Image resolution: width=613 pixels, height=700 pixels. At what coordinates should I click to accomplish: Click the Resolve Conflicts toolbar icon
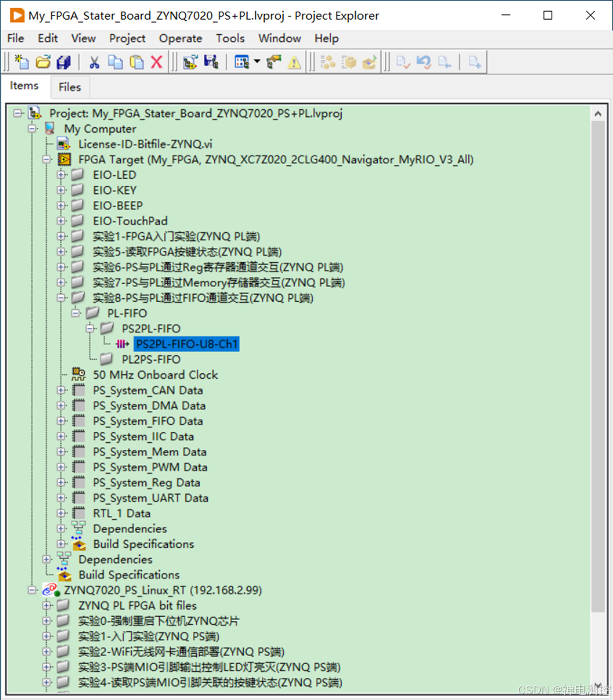pyautogui.click(x=273, y=62)
